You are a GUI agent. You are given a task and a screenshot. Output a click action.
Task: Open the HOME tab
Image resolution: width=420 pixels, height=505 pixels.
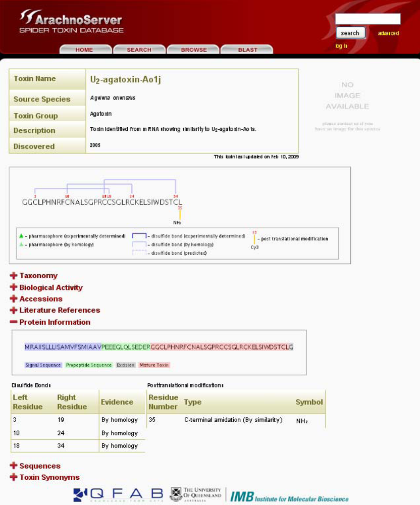[x=85, y=49]
